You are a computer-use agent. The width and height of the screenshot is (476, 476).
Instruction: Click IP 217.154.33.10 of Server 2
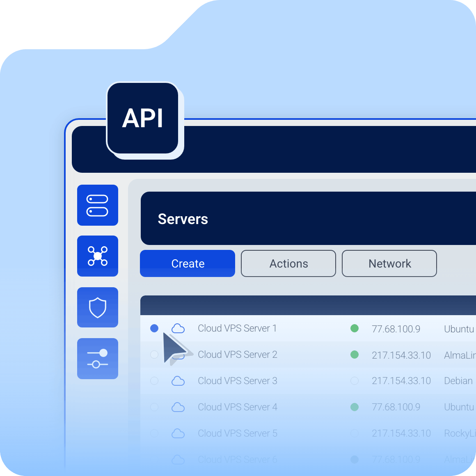[401, 355]
